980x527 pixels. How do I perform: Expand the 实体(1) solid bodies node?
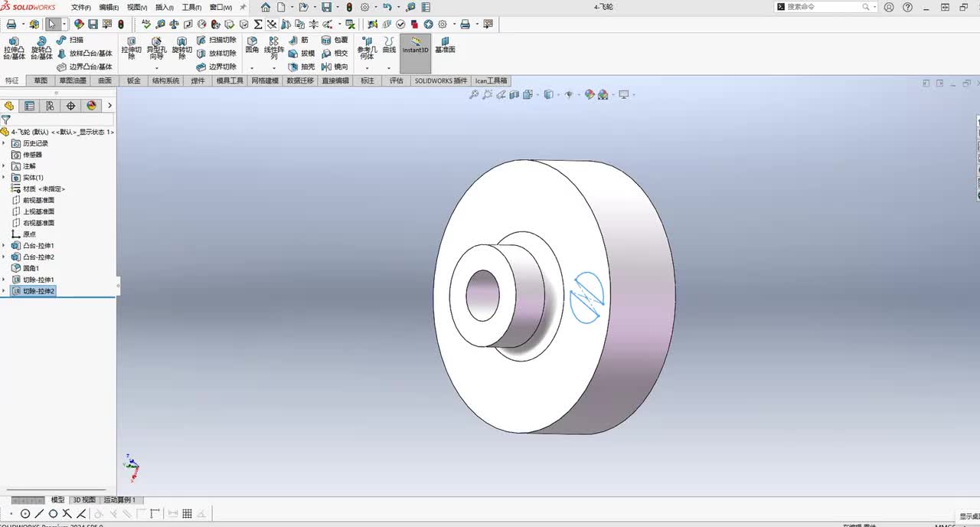point(4,178)
